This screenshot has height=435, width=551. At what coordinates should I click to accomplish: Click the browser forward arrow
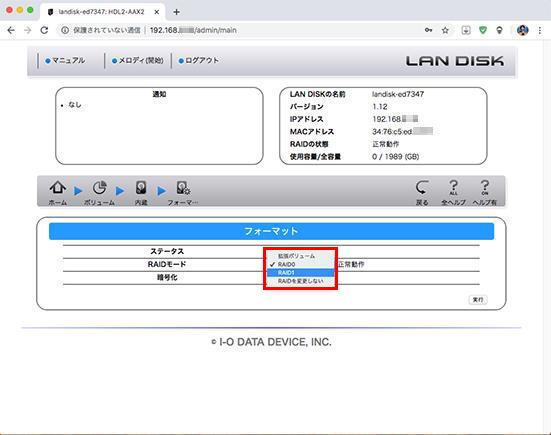tap(28, 30)
